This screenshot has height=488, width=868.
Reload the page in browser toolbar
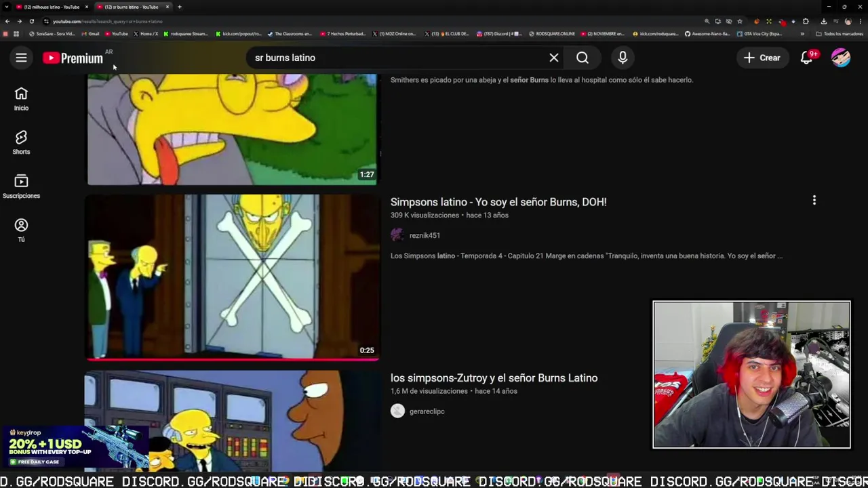[x=31, y=21]
